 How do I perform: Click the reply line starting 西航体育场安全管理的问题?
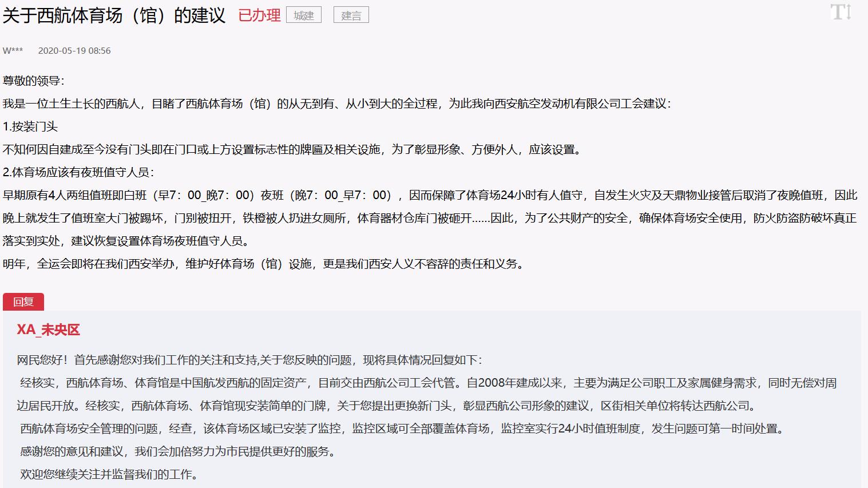point(403,429)
